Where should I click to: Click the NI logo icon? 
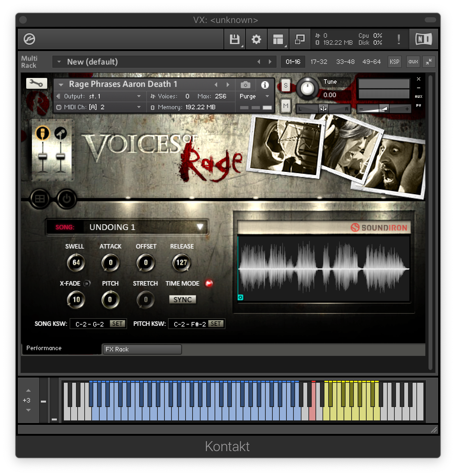pos(423,39)
